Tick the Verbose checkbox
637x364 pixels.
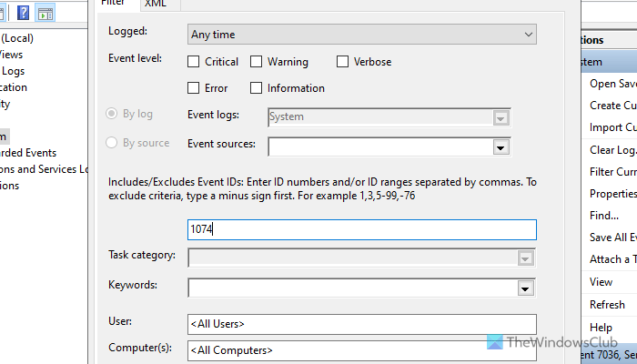(x=343, y=62)
